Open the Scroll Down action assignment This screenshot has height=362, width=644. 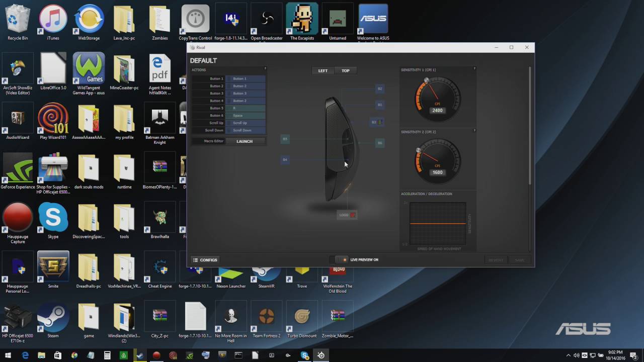tap(246, 130)
